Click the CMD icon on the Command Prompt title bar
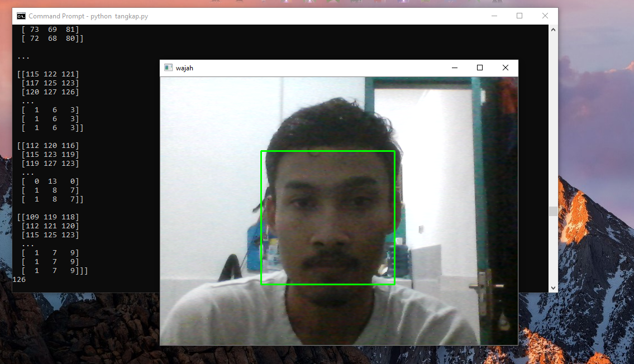This screenshot has width=634, height=364. pyautogui.click(x=21, y=16)
